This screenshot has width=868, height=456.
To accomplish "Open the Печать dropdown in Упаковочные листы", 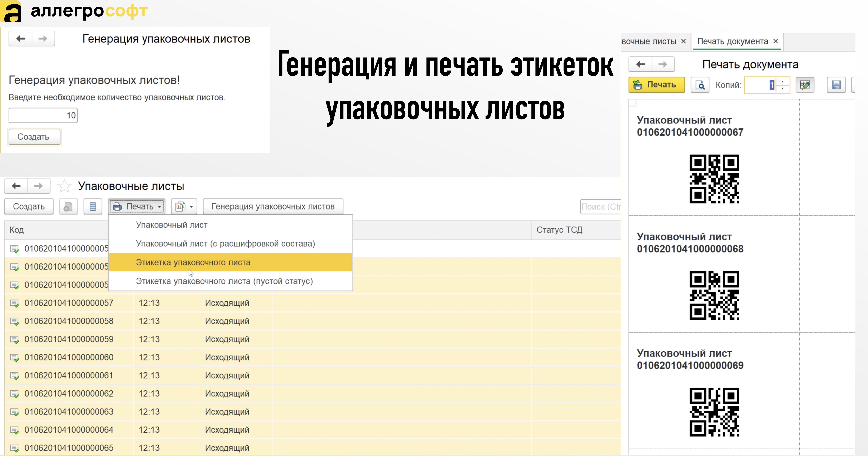I will click(x=137, y=206).
